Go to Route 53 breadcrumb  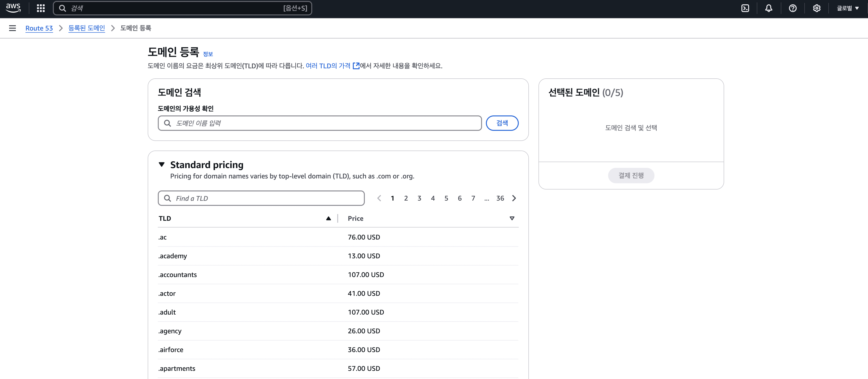click(x=39, y=28)
